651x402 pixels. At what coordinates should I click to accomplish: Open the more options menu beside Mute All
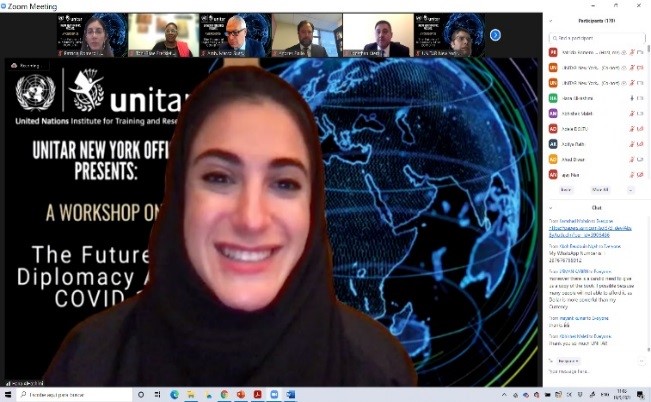(629, 188)
